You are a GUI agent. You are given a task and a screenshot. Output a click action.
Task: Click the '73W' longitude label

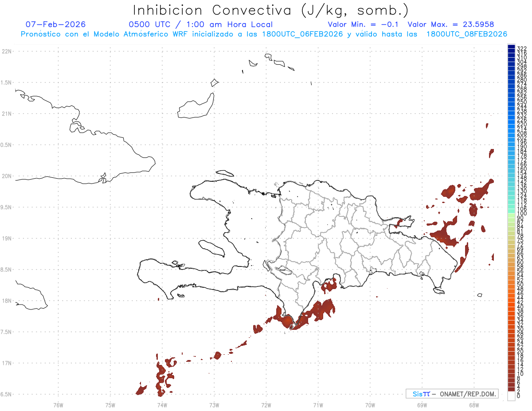click(214, 405)
